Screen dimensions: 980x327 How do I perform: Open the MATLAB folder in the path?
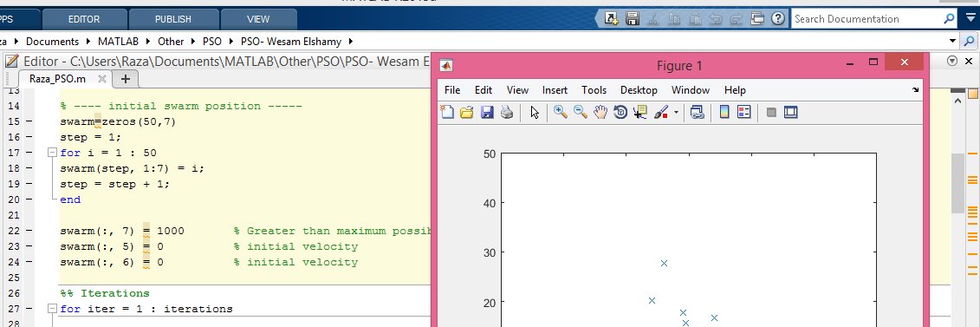click(x=119, y=42)
